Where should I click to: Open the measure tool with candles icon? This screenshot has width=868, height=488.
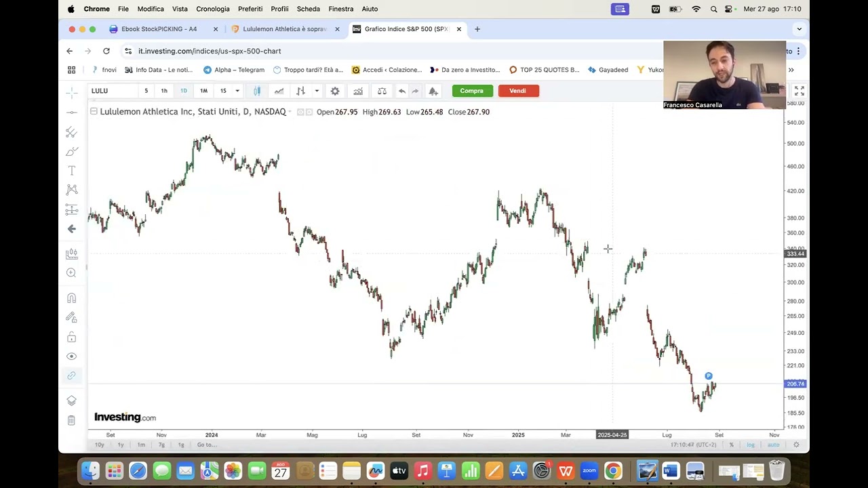[x=71, y=253]
